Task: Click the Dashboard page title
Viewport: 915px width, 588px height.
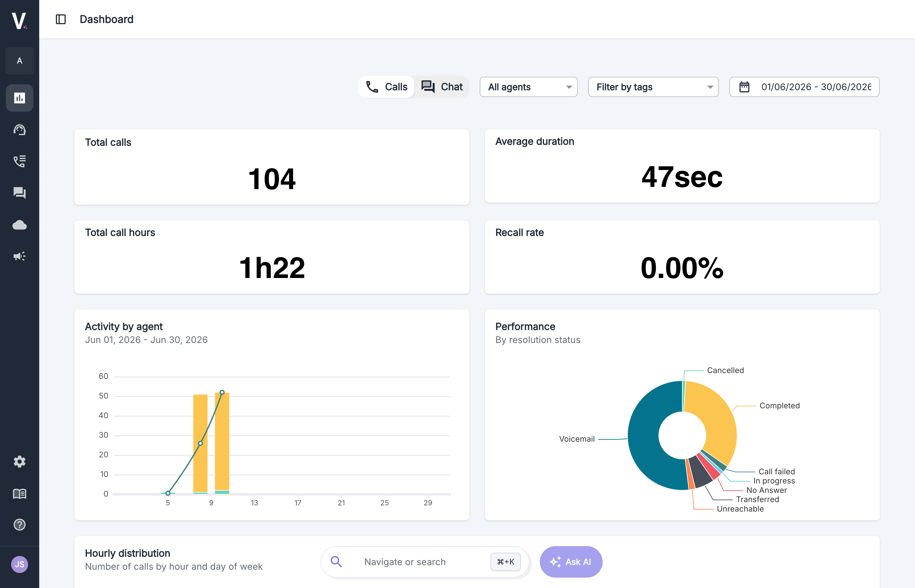Action: [x=107, y=19]
